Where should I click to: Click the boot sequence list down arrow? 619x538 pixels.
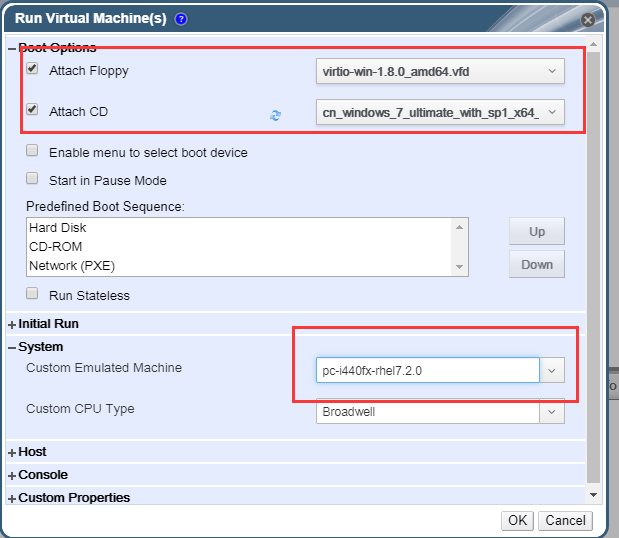(x=460, y=266)
